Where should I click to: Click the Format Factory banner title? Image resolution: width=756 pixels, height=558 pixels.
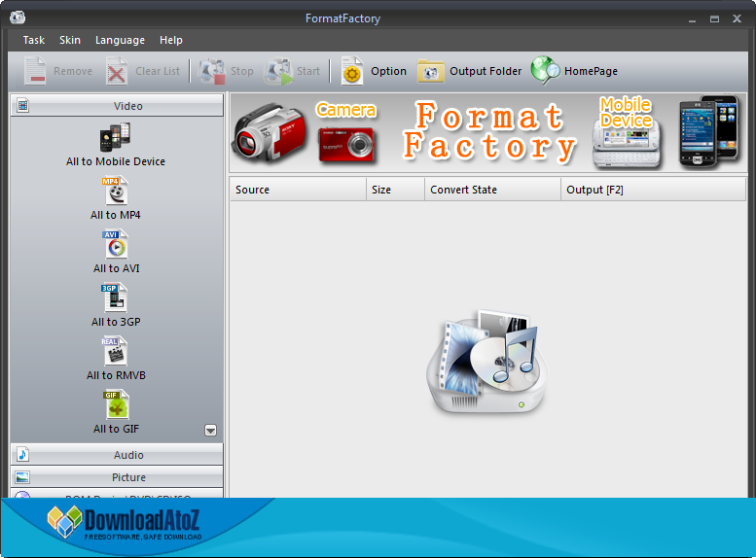pyautogui.click(x=489, y=131)
